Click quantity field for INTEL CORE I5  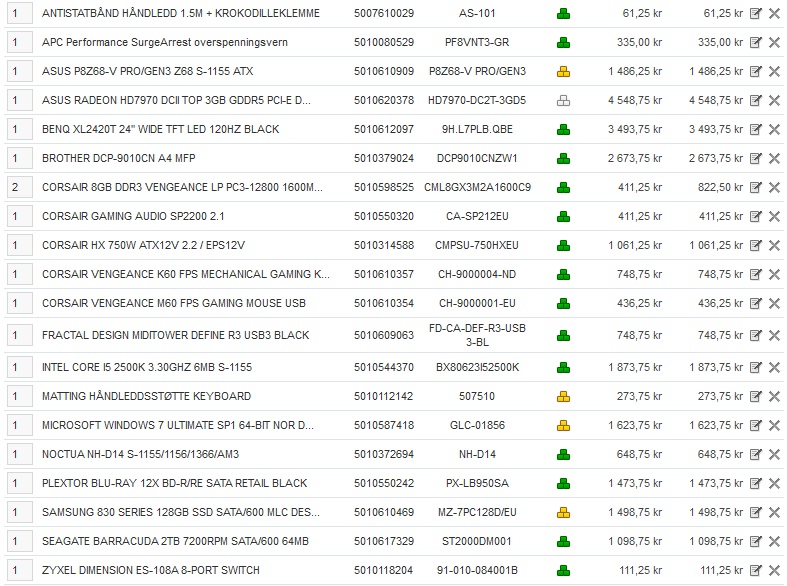[x=20, y=368]
